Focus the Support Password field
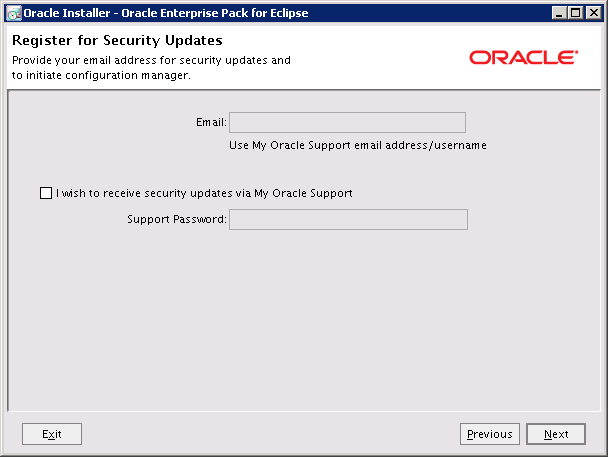The width and height of the screenshot is (608, 457). (347, 219)
